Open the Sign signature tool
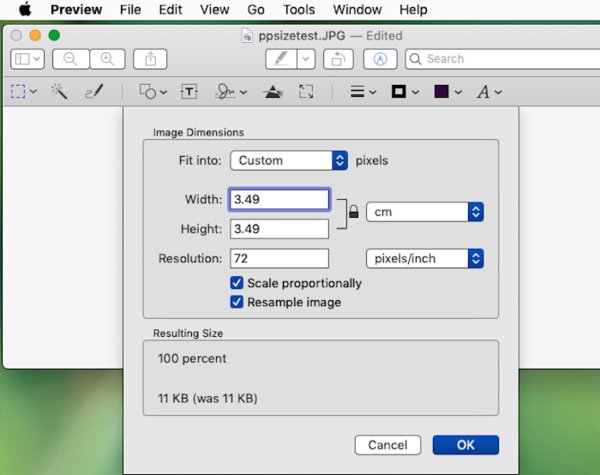The height and width of the screenshot is (475, 600). click(227, 91)
